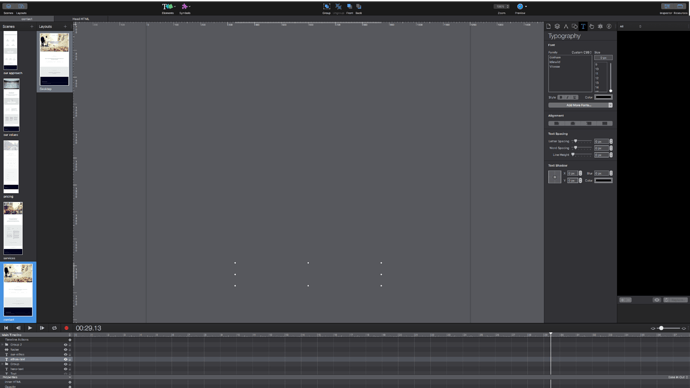The image size is (690, 388).
Task: Select the services scene thumbnail
Action: click(x=13, y=228)
